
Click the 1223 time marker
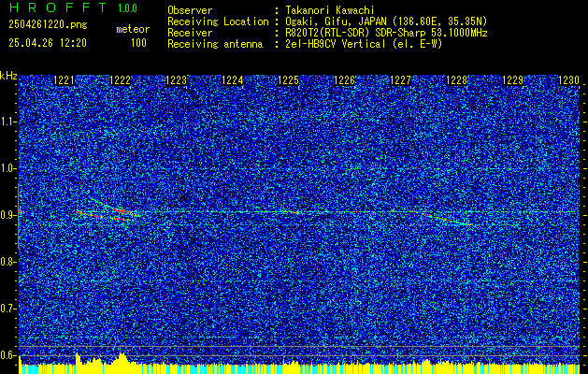point(177,80)
